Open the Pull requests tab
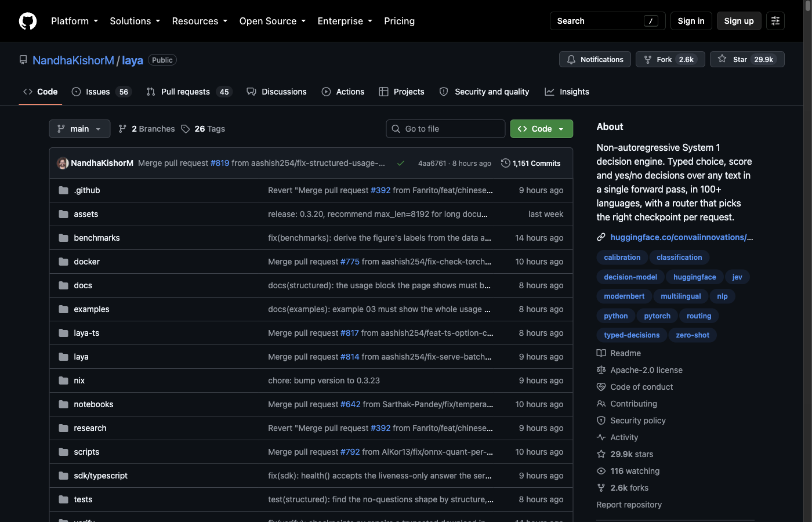 pos(189,92)
